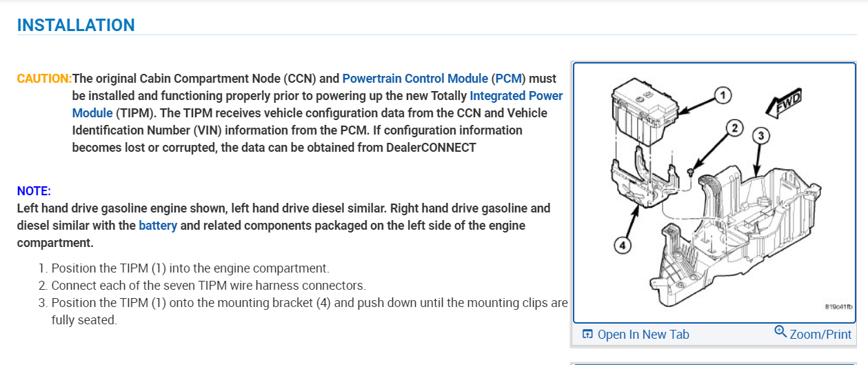
Task: Open the Integrated Power Module link
Action: coord(516,96)
